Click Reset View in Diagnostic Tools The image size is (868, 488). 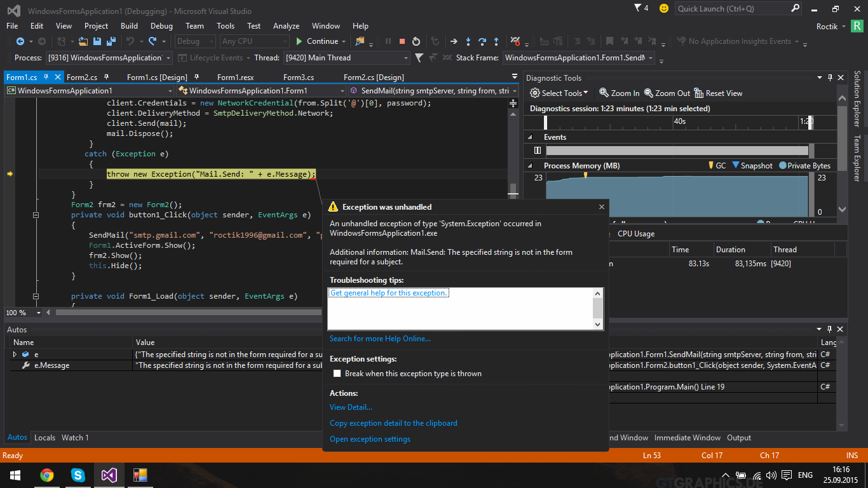coord(718,93)
